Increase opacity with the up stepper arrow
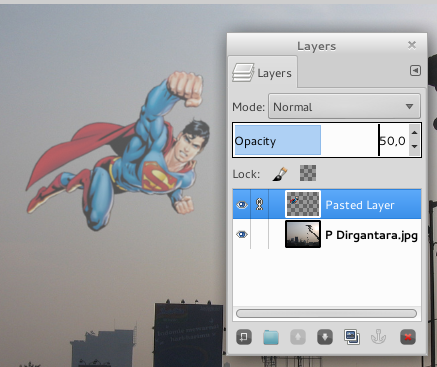437x367 pixels. 414,133
